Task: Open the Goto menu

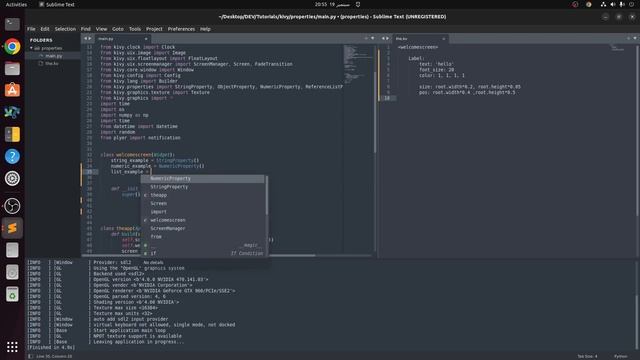Action: (x=118, y=29)
